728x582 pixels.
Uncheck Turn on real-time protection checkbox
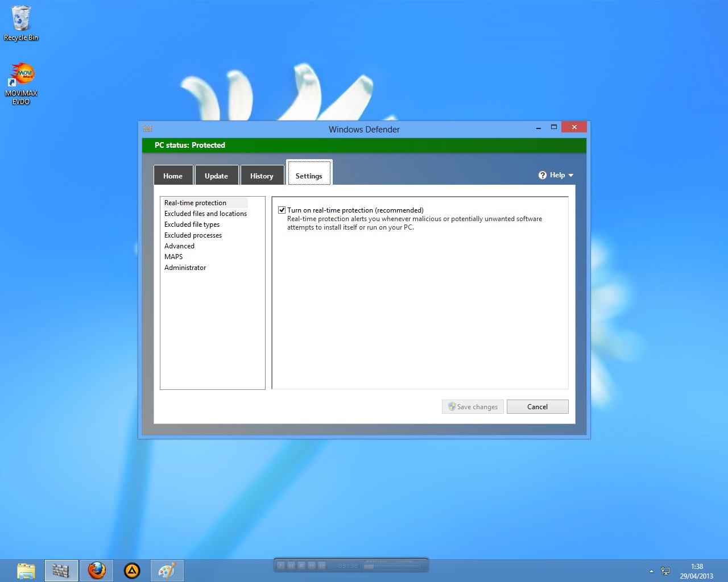[x=282, y=210]
